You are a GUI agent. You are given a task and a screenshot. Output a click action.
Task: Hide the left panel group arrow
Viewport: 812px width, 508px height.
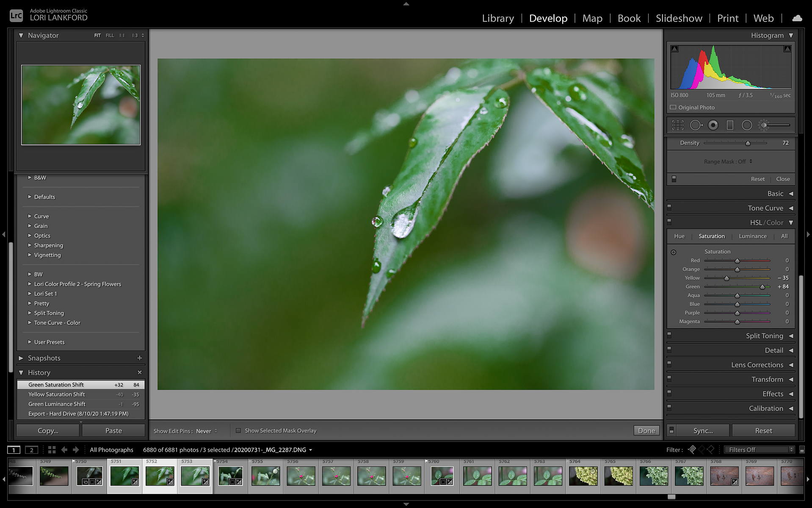click(x=4, y=234)
